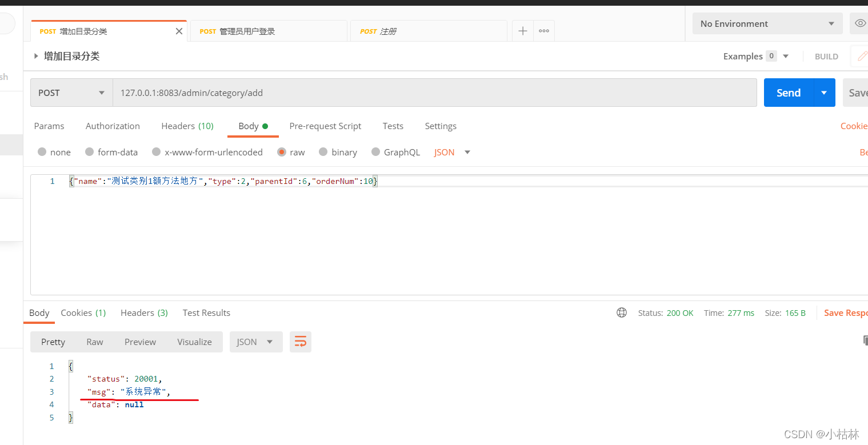The height and width of the screenshot is (445, 868).
Task: Click the Save Response link
Action: point(846,312)
